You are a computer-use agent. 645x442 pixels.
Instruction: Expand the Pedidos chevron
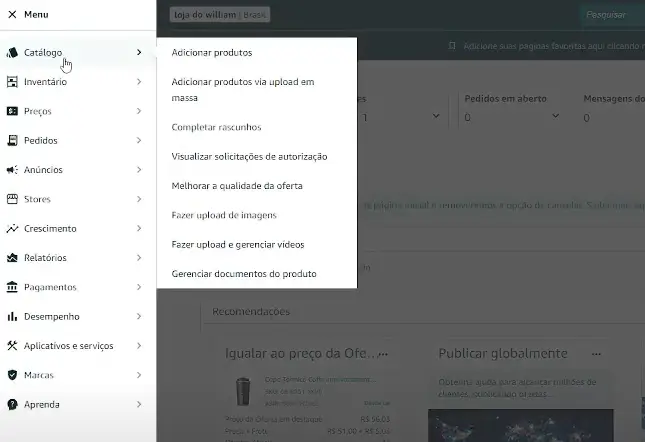point(139,141)
